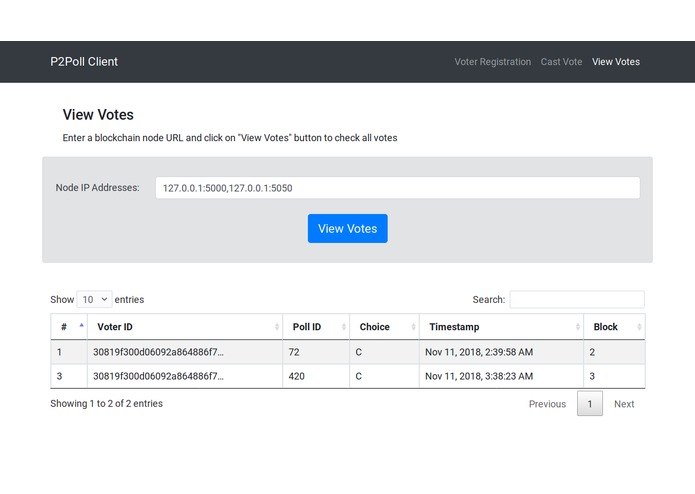
Task: Click timestamp Nov 11, 2018, 3:38:23 AM
Action: (479, 377)
